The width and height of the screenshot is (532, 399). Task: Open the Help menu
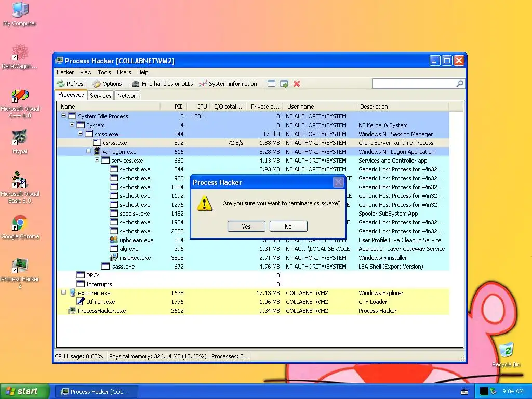click(x=143, y=72)
